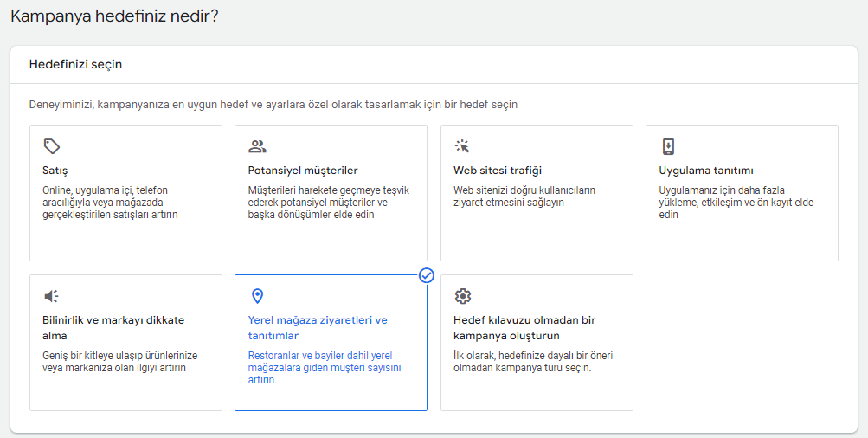Click the people icon for Potansiyel müşteriler
The height and width of the screenshot is (438, 868).
pyautogui.click(x=257, y=146)
